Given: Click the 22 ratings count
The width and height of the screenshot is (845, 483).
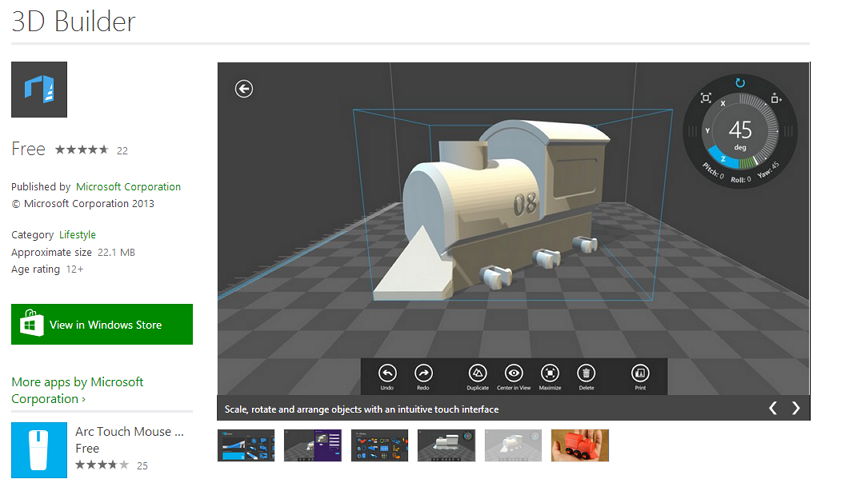Looking at the screenshot, I should (x=122, y=151).
